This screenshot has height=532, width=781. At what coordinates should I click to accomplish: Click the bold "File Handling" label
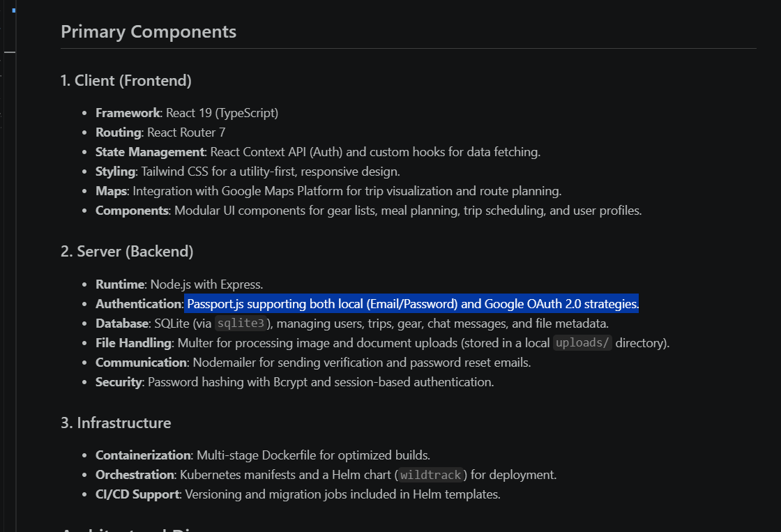133,343
